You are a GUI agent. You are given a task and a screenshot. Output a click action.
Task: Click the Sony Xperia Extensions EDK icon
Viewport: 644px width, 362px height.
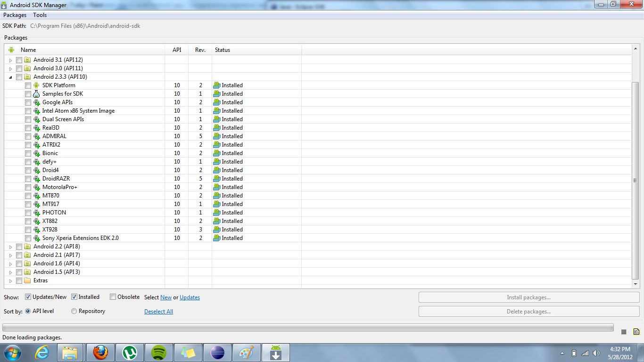point(36,238)
